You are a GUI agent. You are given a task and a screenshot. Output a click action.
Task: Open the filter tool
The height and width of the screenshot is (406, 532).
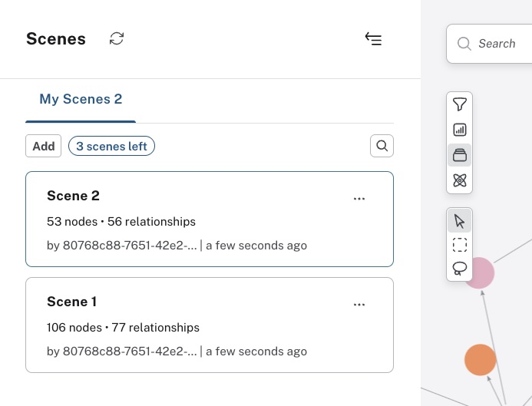pyautogui.click(x=460, y=104)
